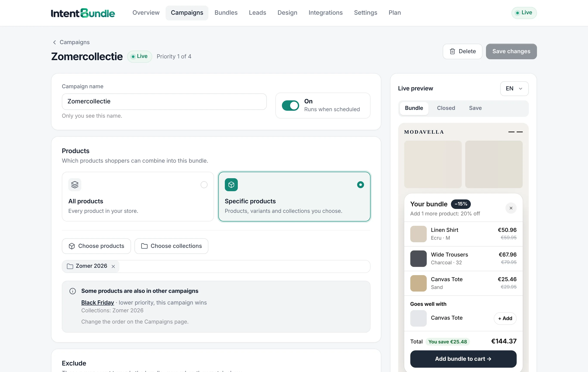
Task: Open the Leads nav item
Action: tap(257, 13)
